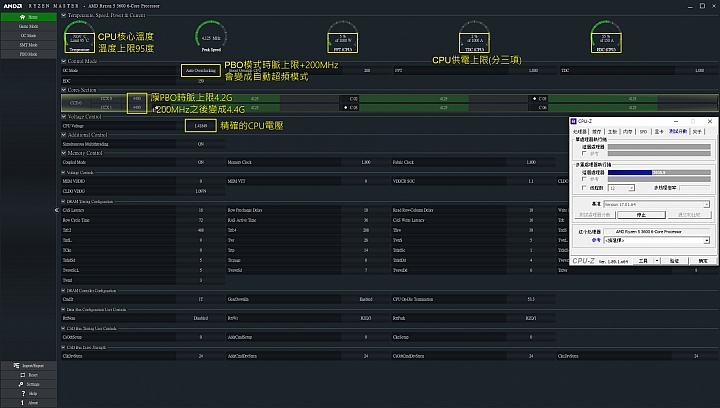Tick single-thread reference checkbox in CPU-Z

pyautogui.click(x=584, y=153)
